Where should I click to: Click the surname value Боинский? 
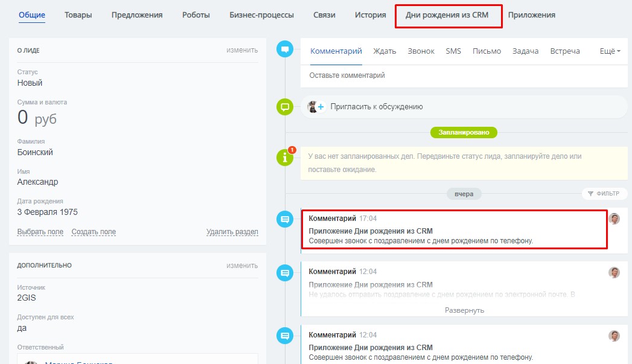(35, 152)
